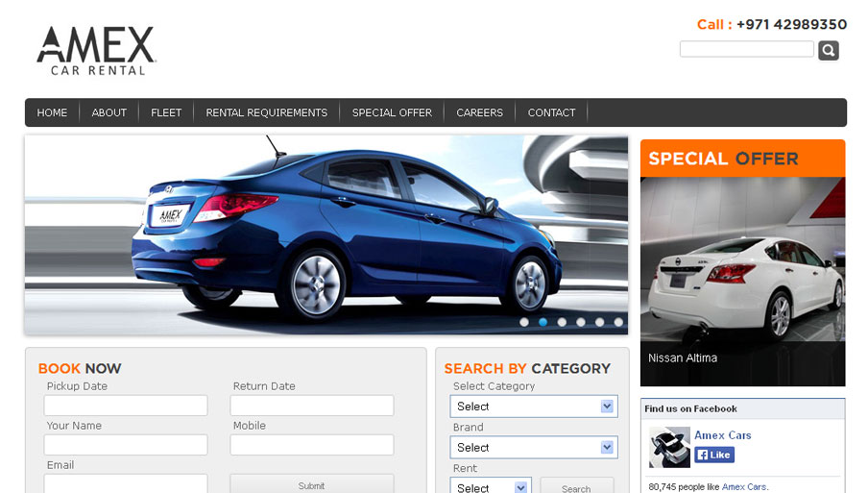Click the Find us on Facebook heading
The height and width of the screenshot is (493, 868).
tap(690, 408)
